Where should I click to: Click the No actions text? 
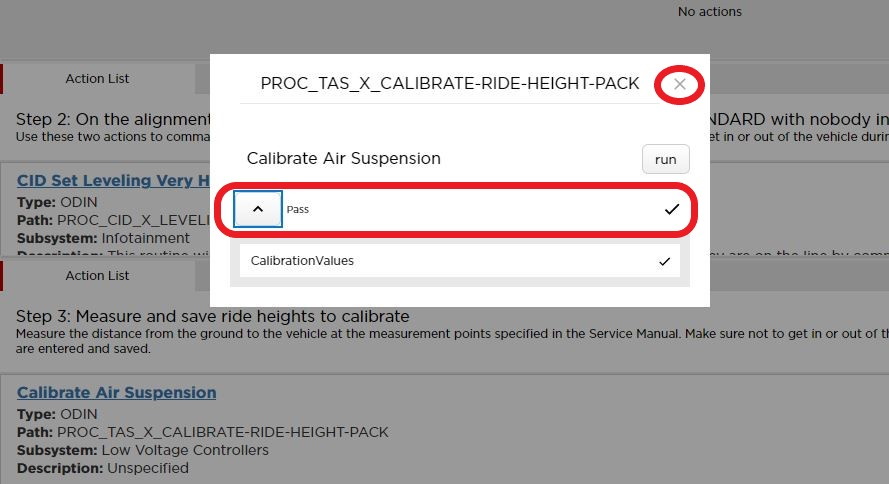[x=709, y=12]
